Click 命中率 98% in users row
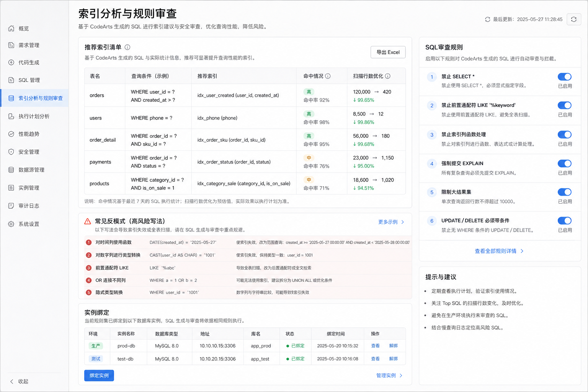This screenshot has height=392, width=588. 316,122
